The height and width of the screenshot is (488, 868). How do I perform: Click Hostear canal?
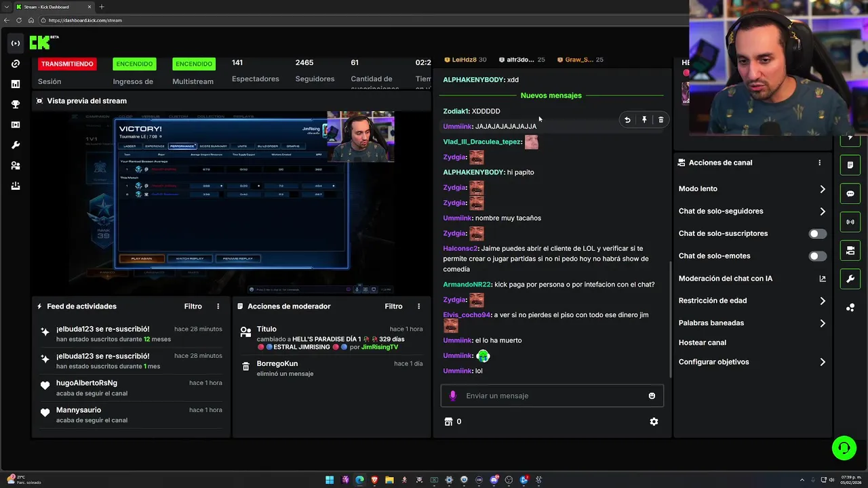coord(703,343)
